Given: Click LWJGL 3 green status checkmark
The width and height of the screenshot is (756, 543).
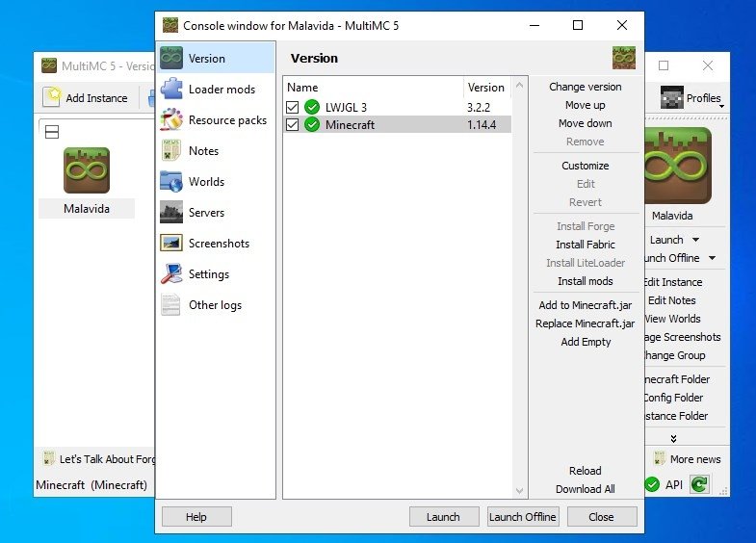Looking at the screenshot, I should (312, 107).
